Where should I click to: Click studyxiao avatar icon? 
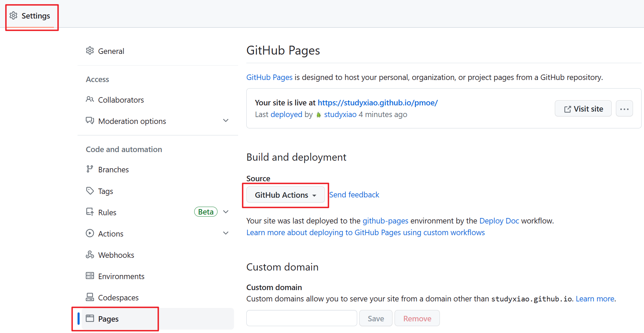(x=319, y=115)
